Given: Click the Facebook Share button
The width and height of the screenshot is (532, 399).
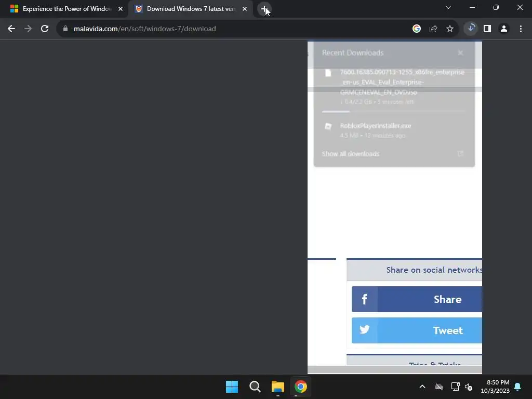Looking at the screenshot, I should click(417, 299).
